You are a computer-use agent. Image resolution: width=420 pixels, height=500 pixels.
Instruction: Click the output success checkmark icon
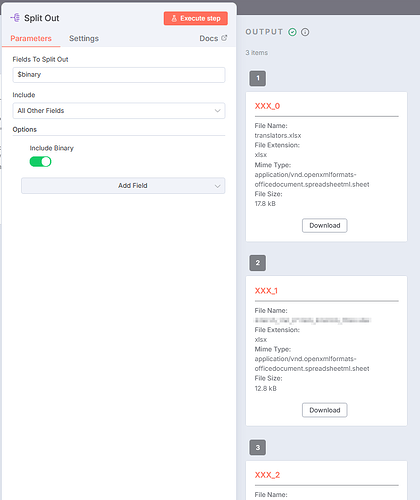[x=292, y=32]
